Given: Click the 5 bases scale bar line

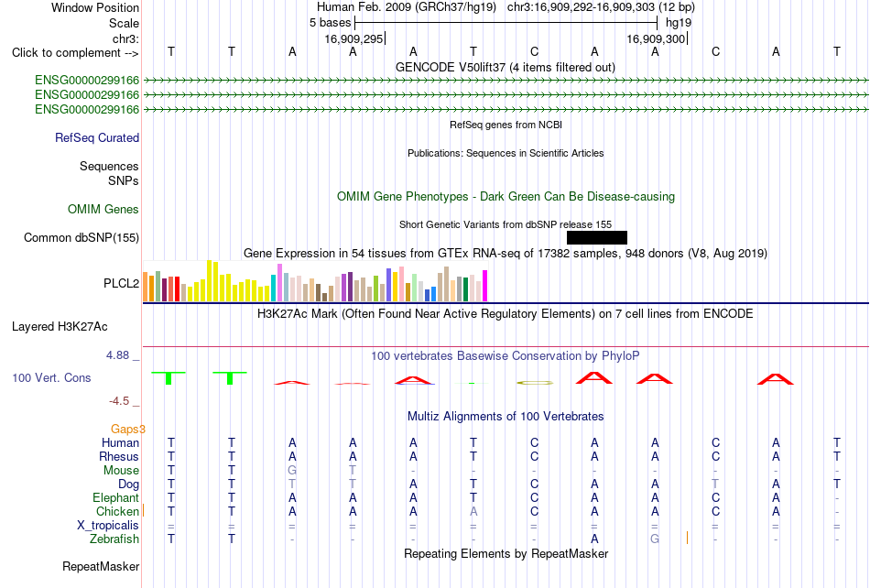Looking at the screenshot, I should (506, 23).
